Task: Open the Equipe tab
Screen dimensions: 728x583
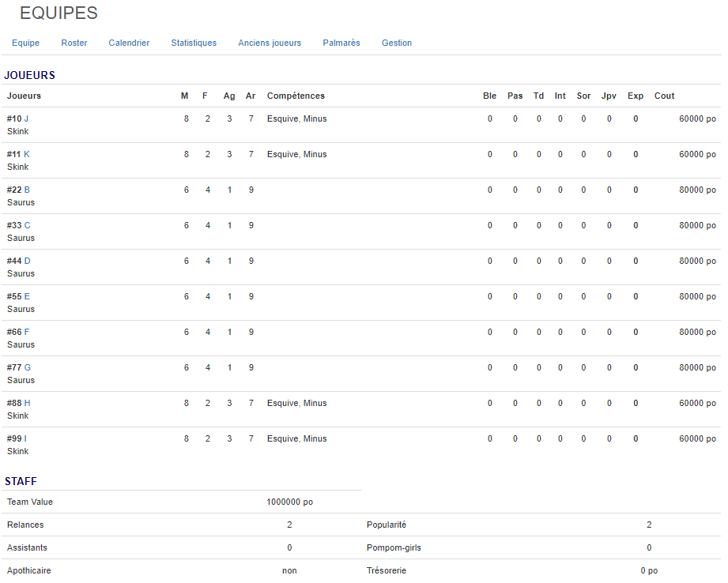Action: pos(25,43)
